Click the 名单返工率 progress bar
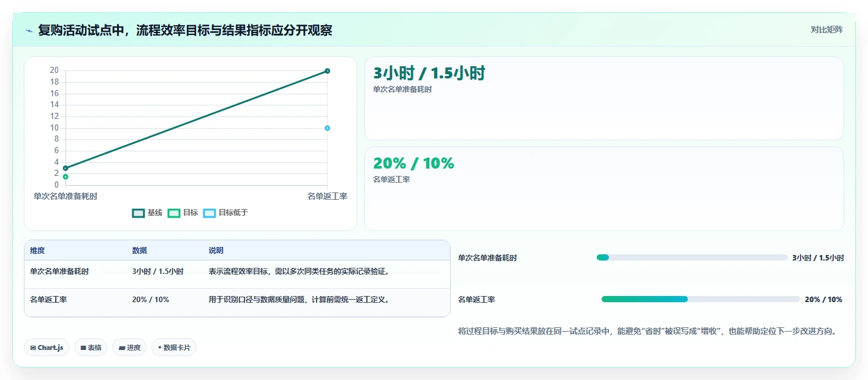Screen dimensions: 868x380 click(x=701, y=299)
